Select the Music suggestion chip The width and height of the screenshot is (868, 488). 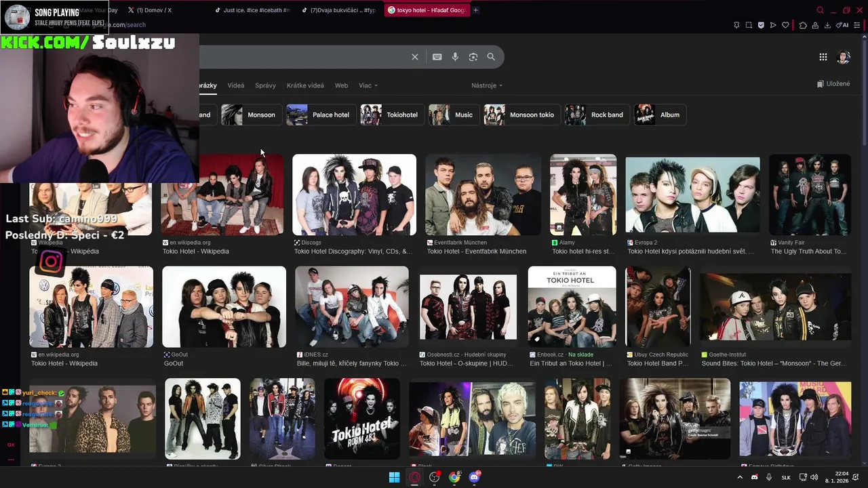(454, 115)
